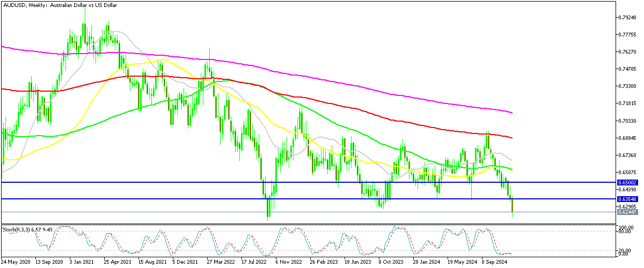Click the 24 May 2020 date label
The image size is (644, 268).
[x=16, y=263]
